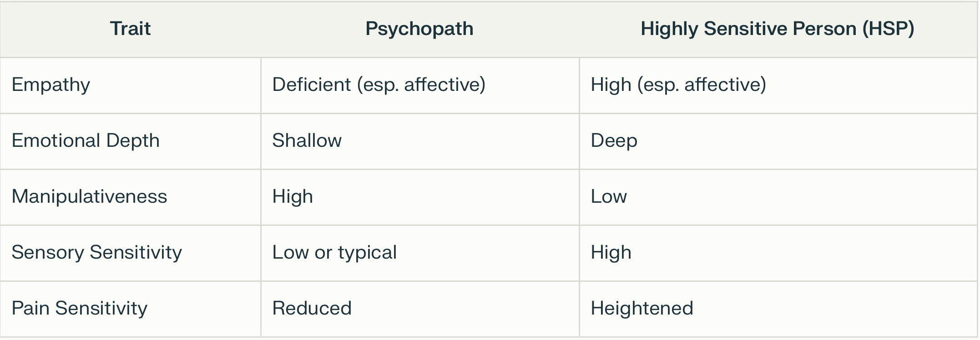980x340 pixels.
Task: Click High in the Manipulativeness row
Action: 293,197
